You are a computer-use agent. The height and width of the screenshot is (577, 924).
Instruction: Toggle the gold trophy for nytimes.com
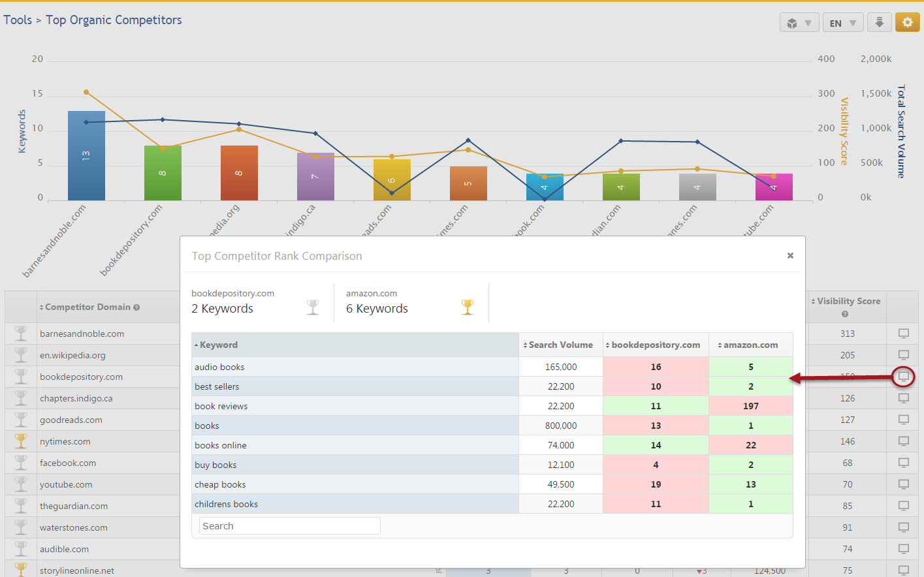click(21, 441)
